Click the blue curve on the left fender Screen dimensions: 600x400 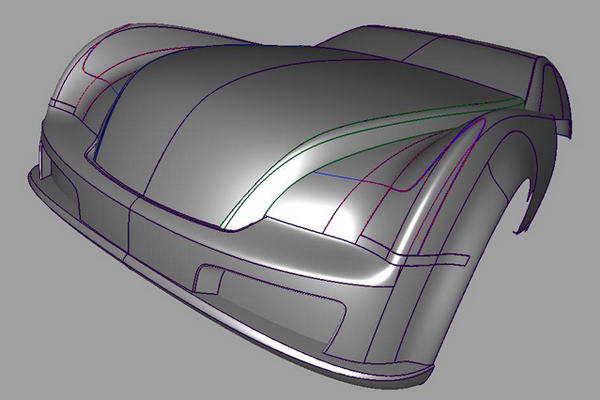108,108
